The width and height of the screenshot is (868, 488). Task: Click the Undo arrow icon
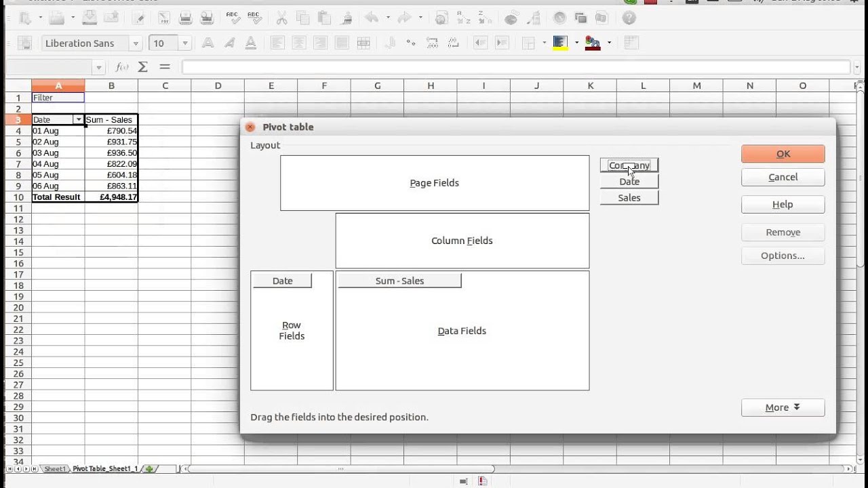tap(372, 18)
